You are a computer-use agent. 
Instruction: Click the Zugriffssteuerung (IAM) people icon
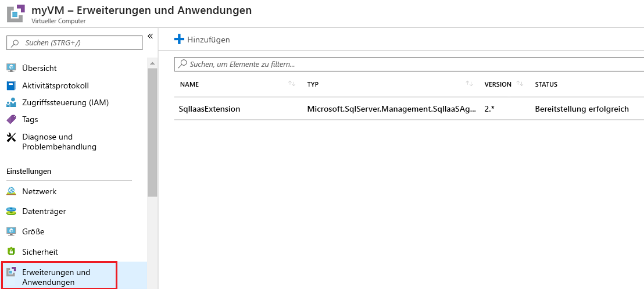click(x=11, y=103)
